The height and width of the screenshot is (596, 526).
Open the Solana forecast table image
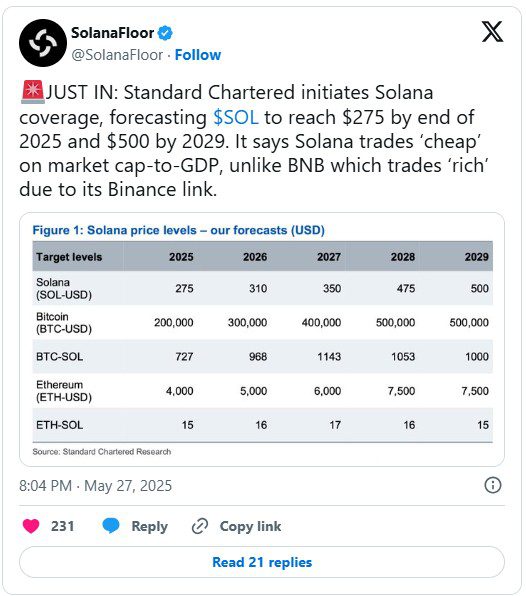[262, 339]
